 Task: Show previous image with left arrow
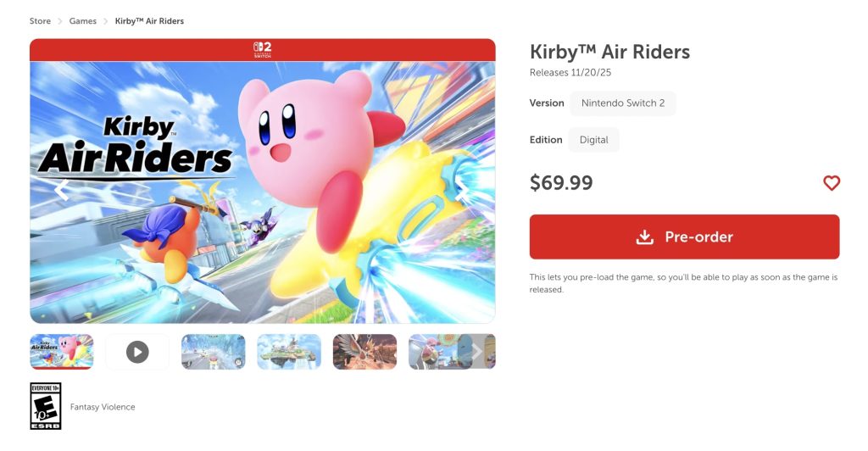(62, 191)
